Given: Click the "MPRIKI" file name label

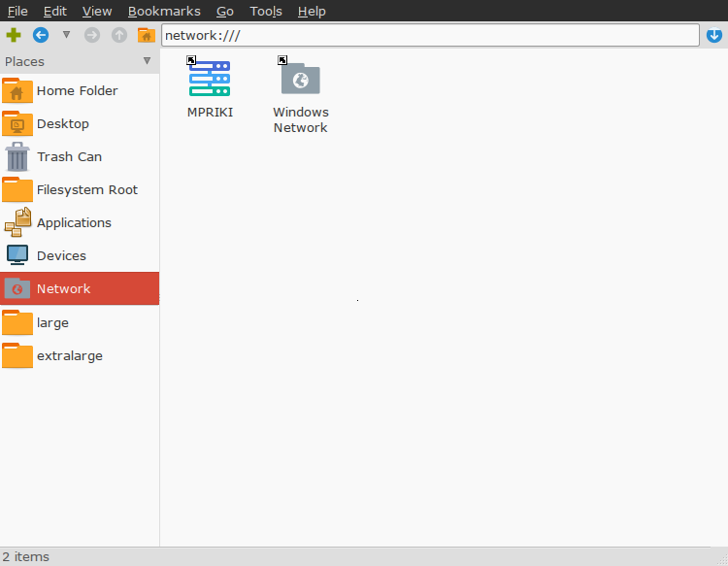Looking at the screenshot, I should point(210,112).
